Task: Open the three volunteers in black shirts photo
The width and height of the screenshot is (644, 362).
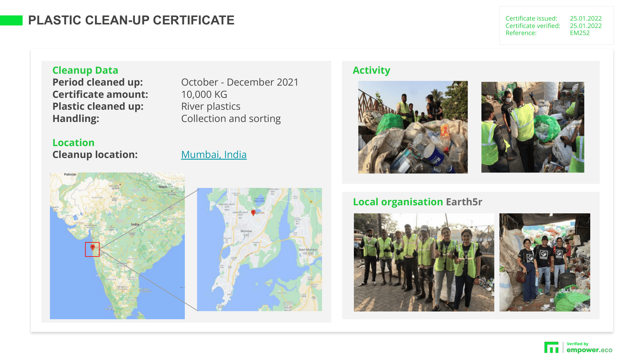Action: pos(545,262)
